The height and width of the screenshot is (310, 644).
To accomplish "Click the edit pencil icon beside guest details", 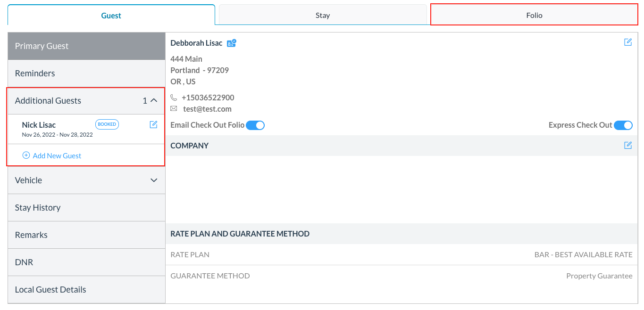I will [628, 42].
